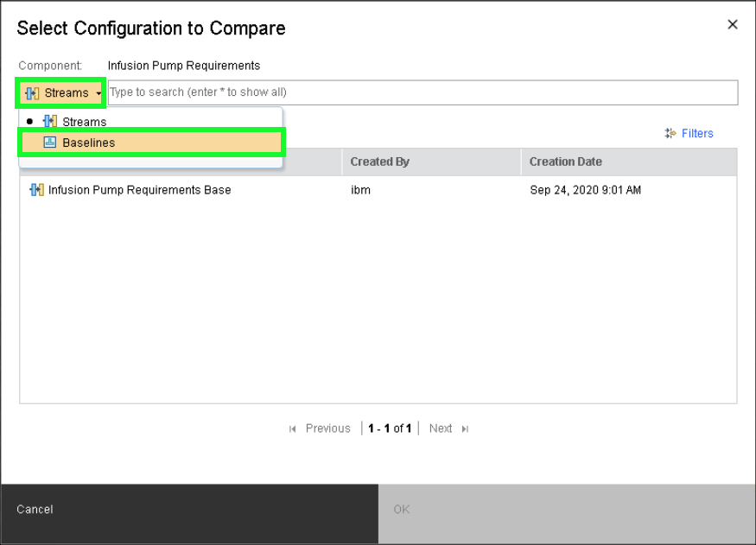Viewport: 756px width, 545px height.
Task: Go to the Next page
Action: 441,428
